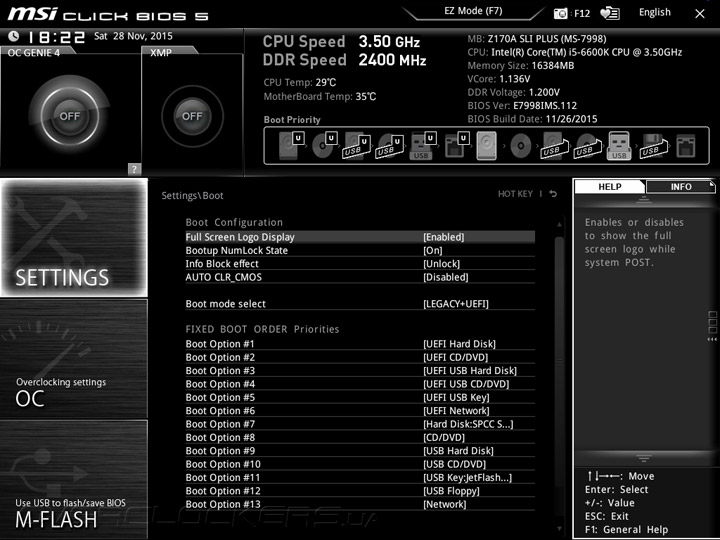Open the OC overclocking settings section

[x=74, y=359]
